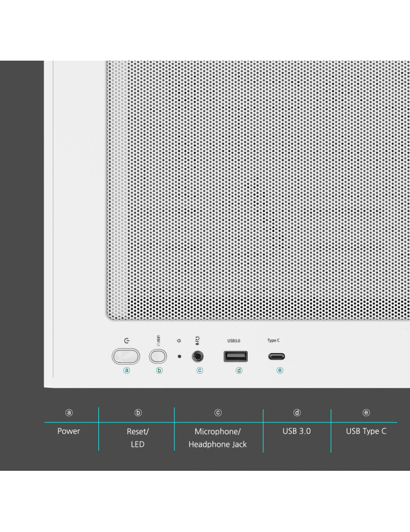Click the power symbol above the power button
Image resolution: width=410 pixels, height=532 pixels.
(x=126, y=340)
